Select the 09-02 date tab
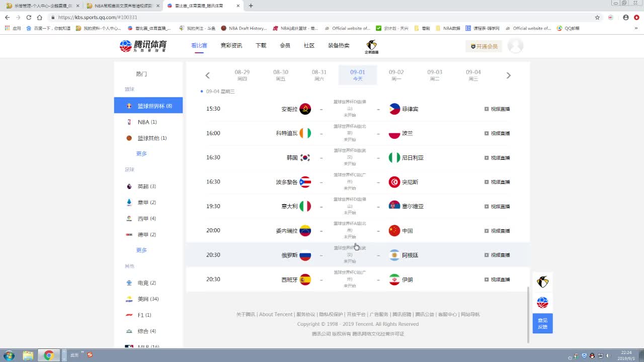Image resolution: width=644 pixels, height=362 pixels. [396, 75]
